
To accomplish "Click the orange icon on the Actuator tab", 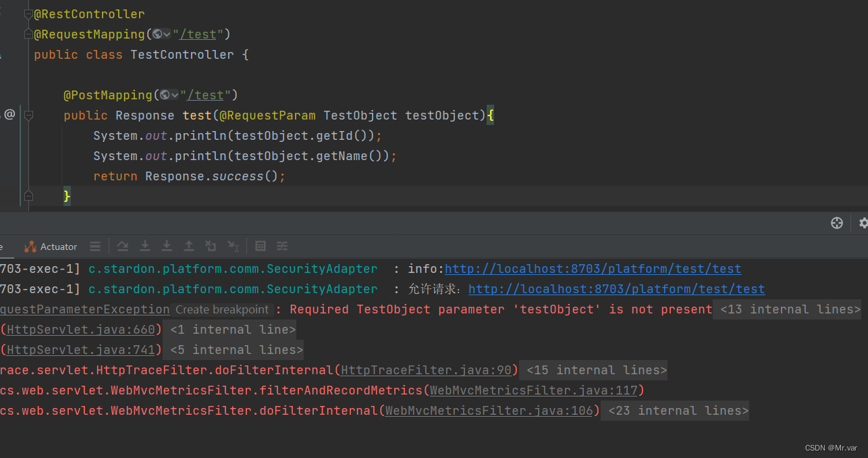I will [30, 246].
